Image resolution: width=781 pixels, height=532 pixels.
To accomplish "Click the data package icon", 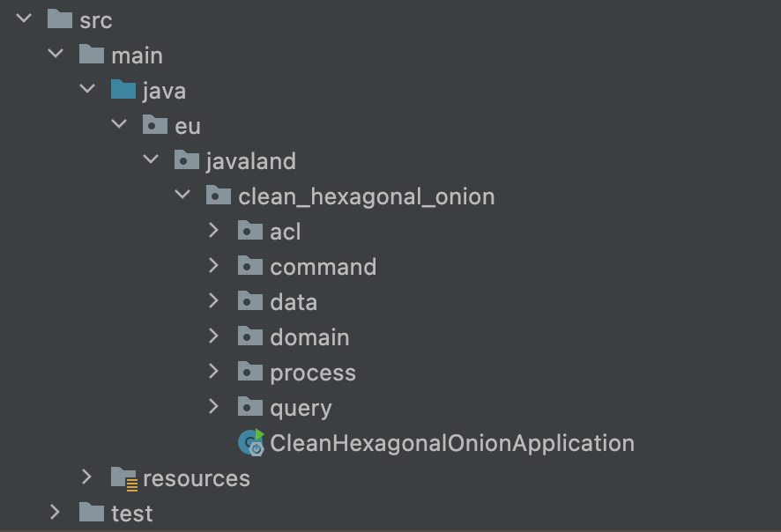I will click(x=250, y=301).
